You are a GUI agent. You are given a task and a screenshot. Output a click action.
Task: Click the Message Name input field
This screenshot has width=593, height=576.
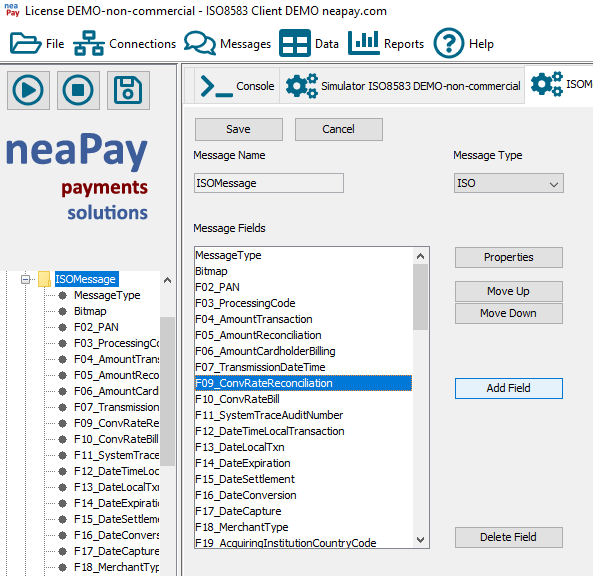pos(269,183)
